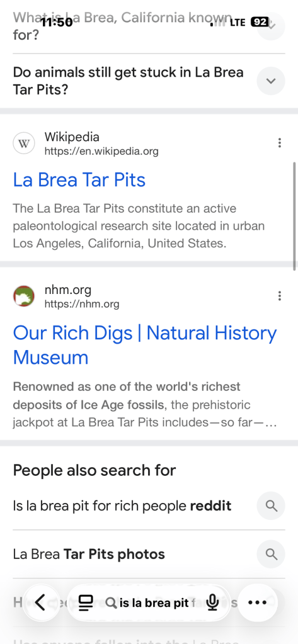This screenshot has height=644, width=298.
Task: Select 'Is la brea pit for rich people reddit'
Action: (122, 506)
